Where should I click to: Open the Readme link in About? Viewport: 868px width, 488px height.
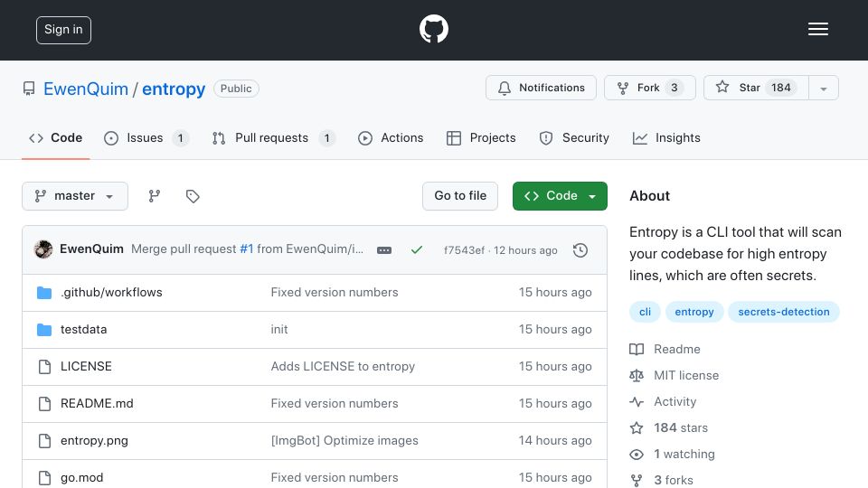[x=665, y=349]
